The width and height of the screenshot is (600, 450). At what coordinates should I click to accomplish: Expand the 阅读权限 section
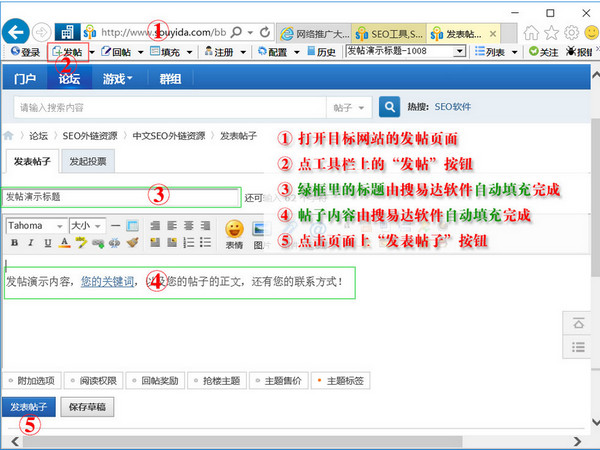click(94, 381)
